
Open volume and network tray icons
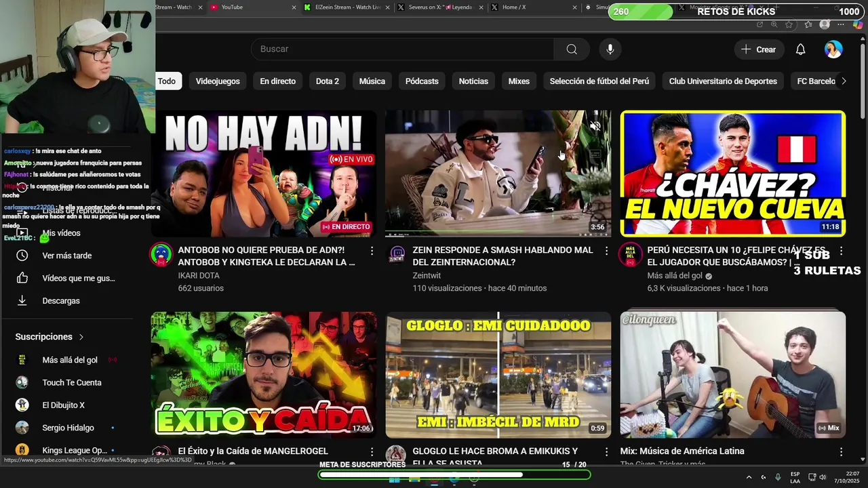pos(817,477)
